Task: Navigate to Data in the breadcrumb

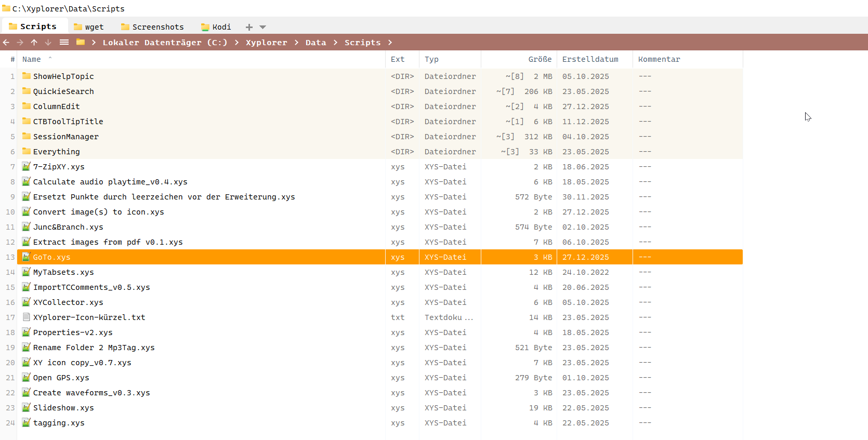Action: [315, 43]
